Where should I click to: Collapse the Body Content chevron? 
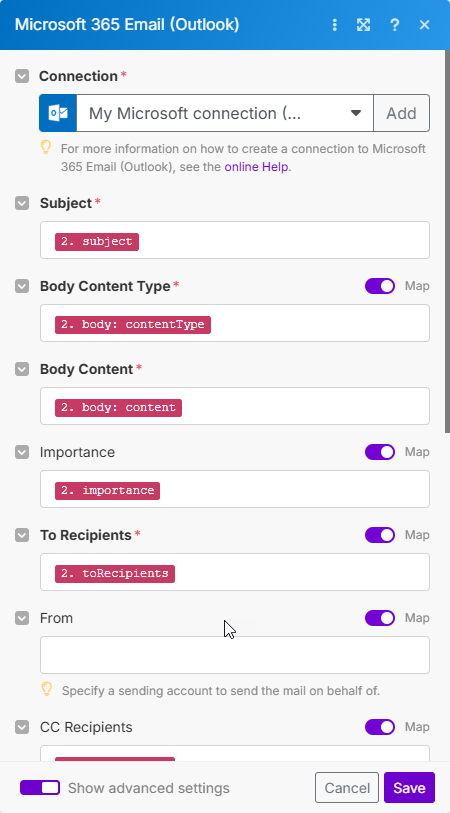(22, 369)
